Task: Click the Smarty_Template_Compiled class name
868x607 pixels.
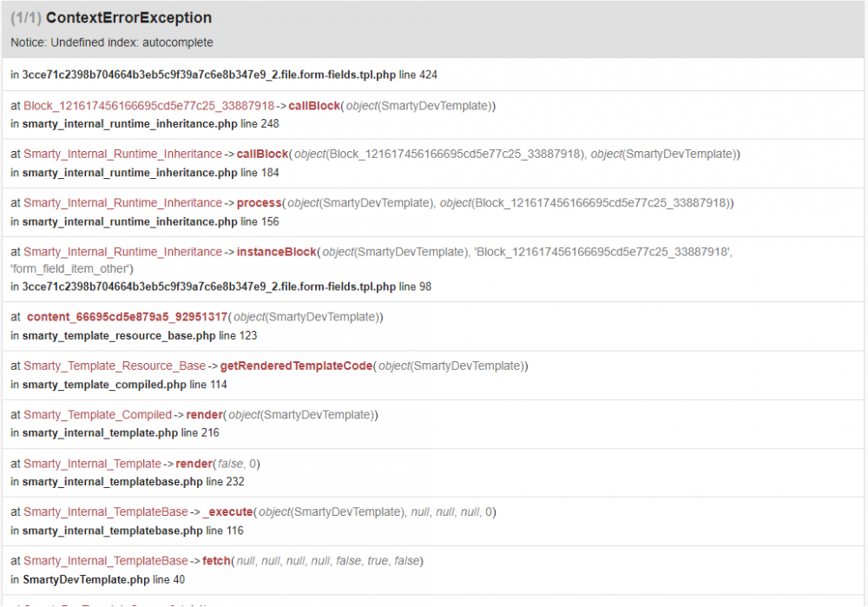Action: pos(98,415)
